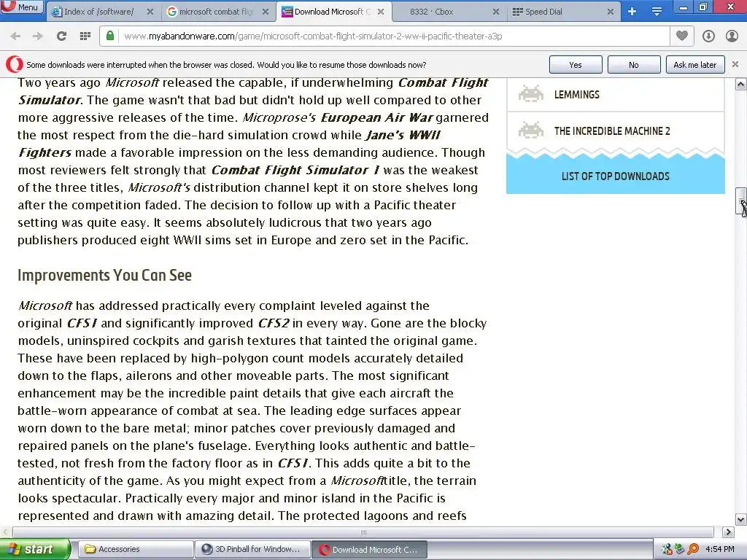
Task: Click the vertical scrollbar up arrow
Action: pyautogui.click(x=741, y=85)
